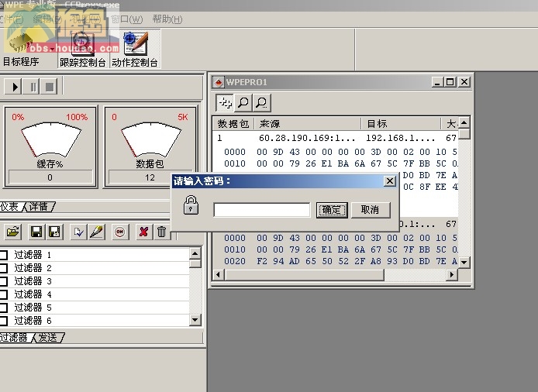Delete filters with trash can icon
This screenshot has width=538, height=392.
[x=161, y=232]
